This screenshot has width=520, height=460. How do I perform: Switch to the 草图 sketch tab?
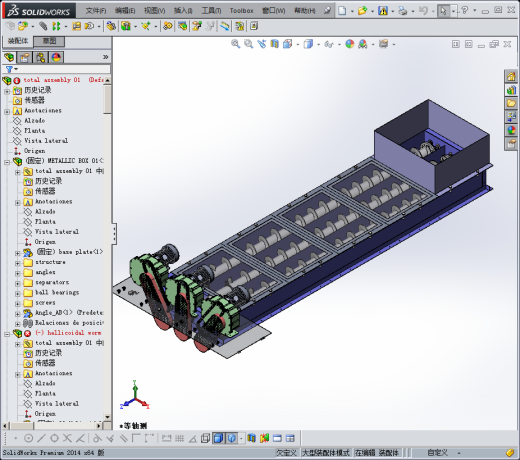[x=49, y=41]
